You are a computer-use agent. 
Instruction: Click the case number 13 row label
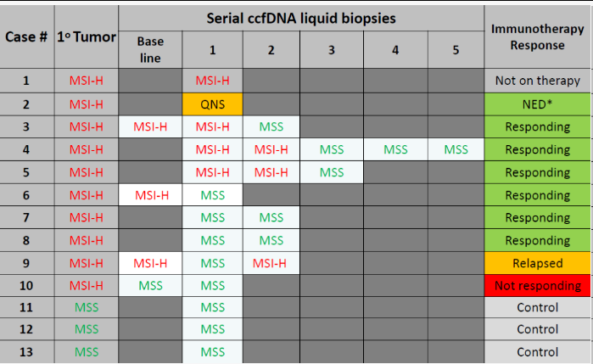click(25, 352)
